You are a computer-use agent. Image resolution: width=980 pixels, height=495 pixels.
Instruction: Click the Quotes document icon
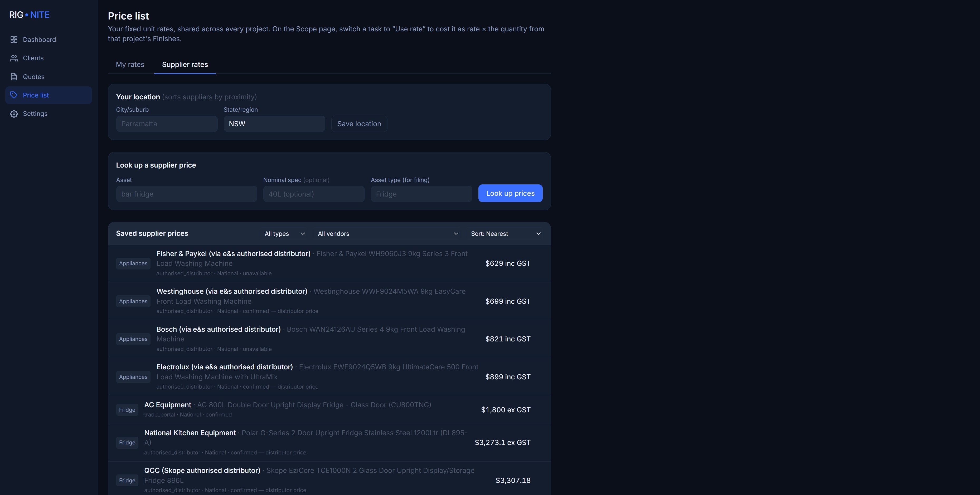(x=14, y=77)
